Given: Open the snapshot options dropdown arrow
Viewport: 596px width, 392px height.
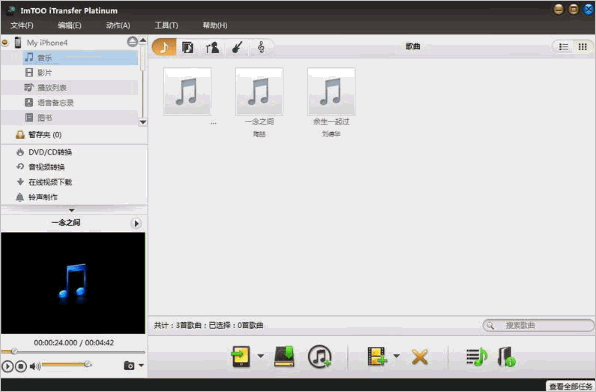Looking at the screenshot, I should click(x=141, y=365).
